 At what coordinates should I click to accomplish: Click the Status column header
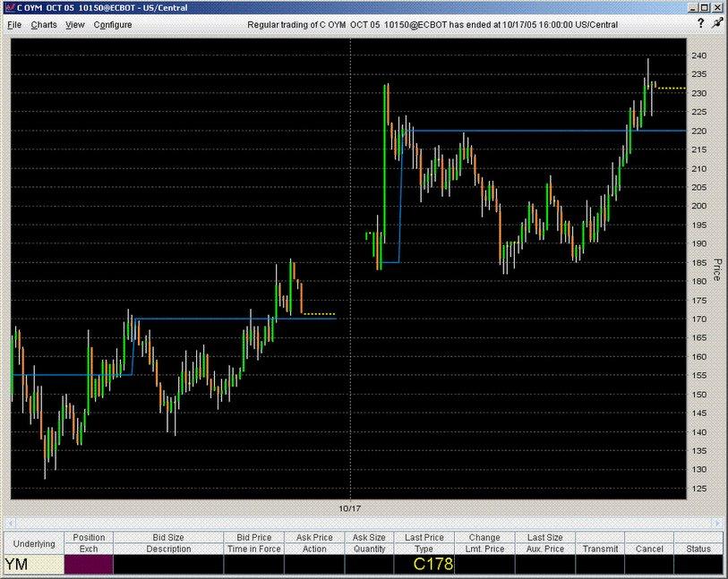[698, 549]
